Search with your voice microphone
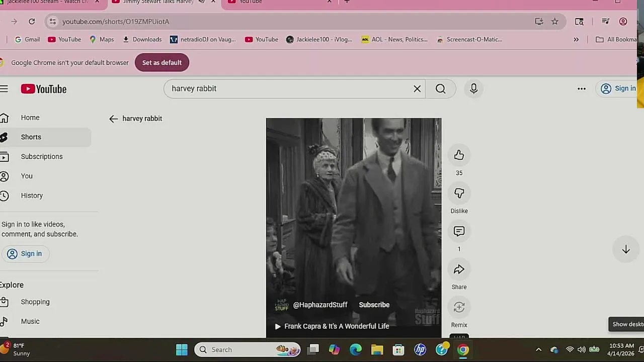 pyautogui.click(x=473, y=88)
